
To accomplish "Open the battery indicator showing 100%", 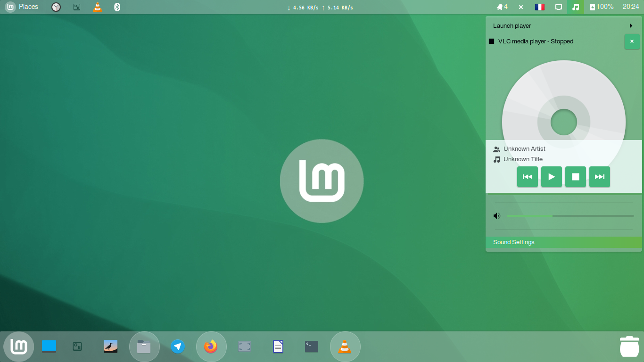I will [602, 7].
